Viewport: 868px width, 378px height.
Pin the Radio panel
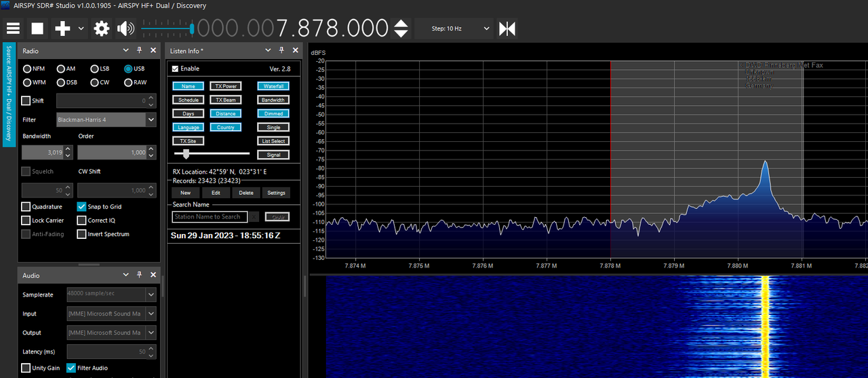point(140,50)
